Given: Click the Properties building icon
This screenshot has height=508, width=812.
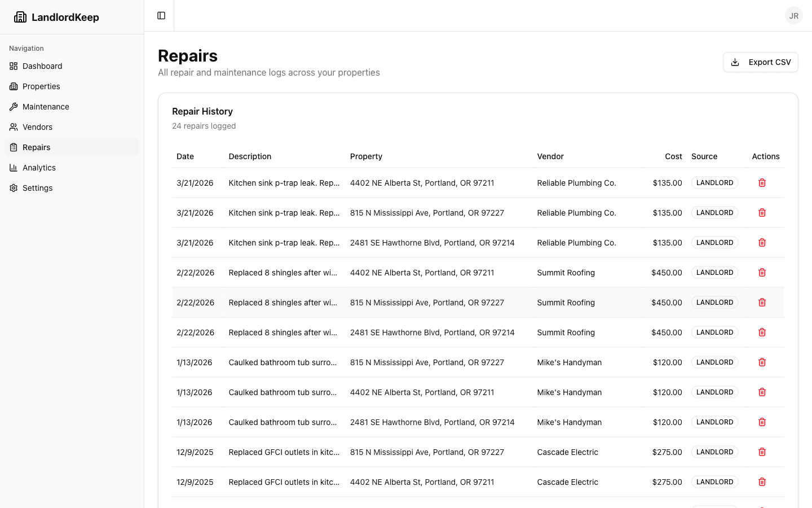Looking at the screenshot, I should click(x=13, y=86).
